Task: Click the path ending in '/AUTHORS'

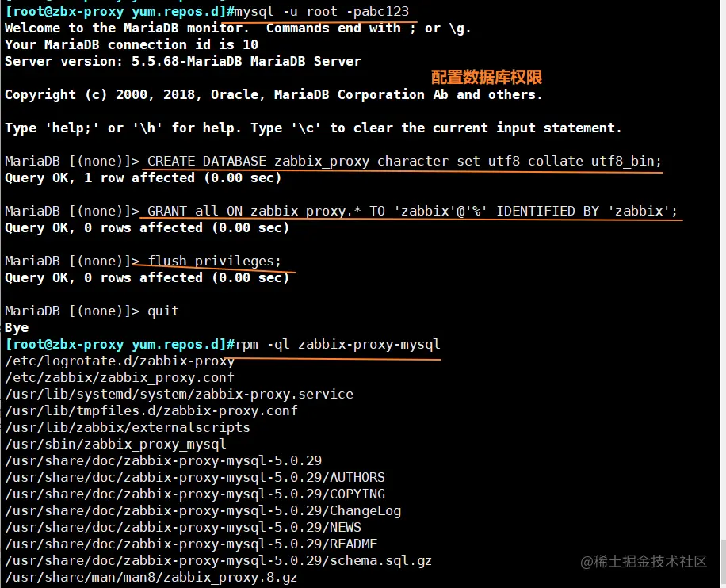Action: click(195, 477)
